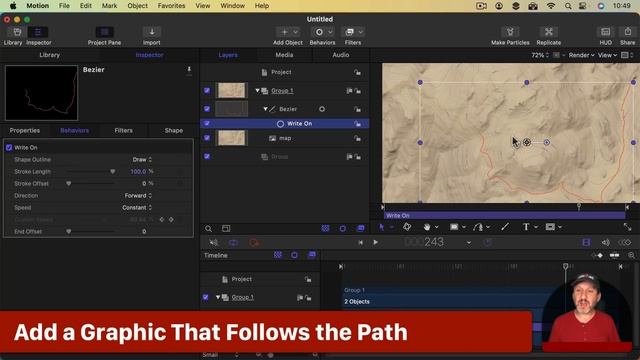Click the timecode display showing 243
Viewport: 640px width, 360px height.
(424, 242)
